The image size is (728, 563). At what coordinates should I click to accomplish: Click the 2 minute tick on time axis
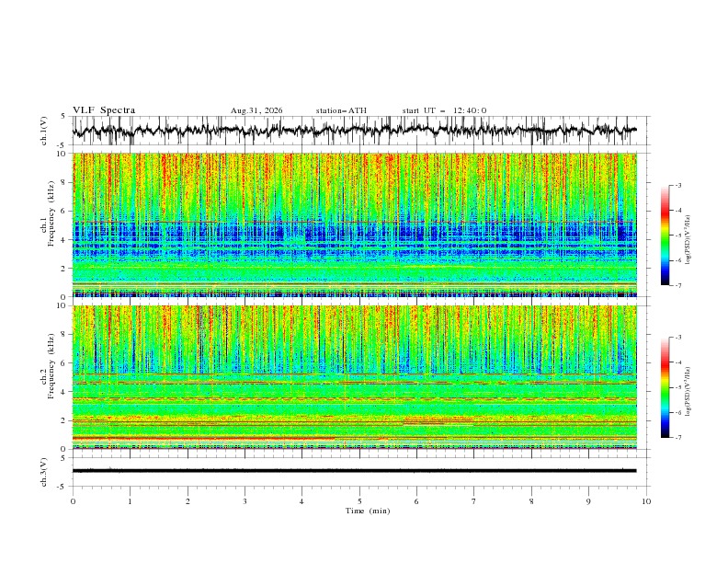(x=188, y=501)
